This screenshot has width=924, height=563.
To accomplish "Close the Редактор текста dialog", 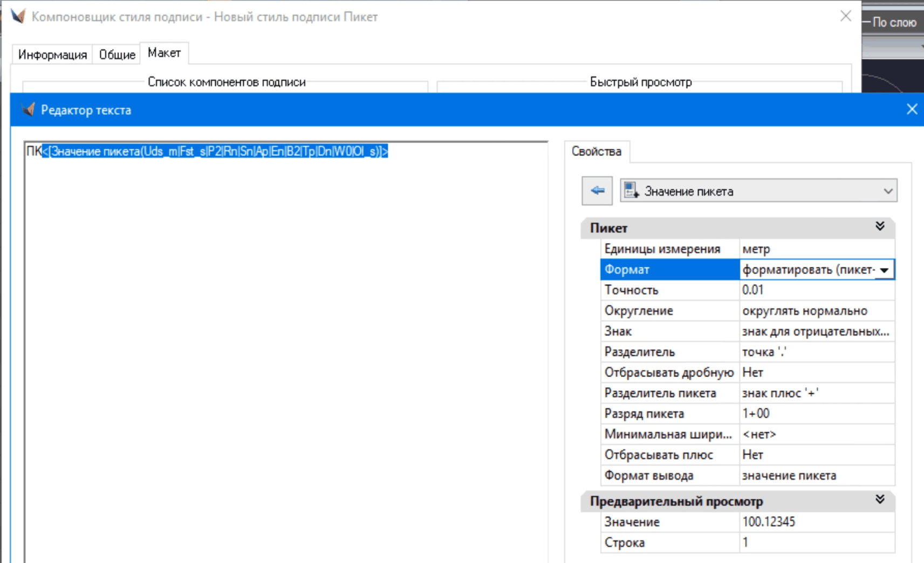I will (912, 109).
